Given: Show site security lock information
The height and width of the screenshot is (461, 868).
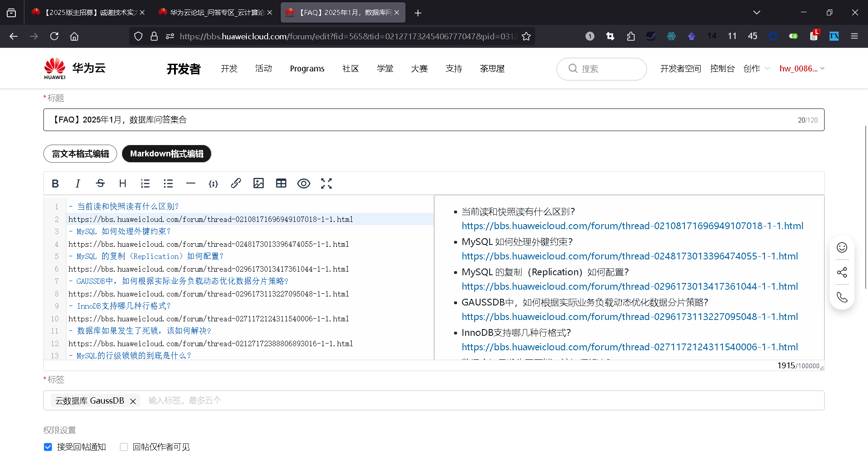Looking at the screenshot, I should 154,36.
